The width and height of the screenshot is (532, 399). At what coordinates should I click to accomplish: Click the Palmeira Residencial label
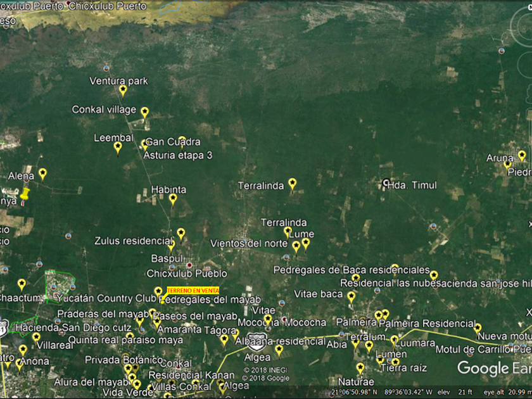click(427, 324)
